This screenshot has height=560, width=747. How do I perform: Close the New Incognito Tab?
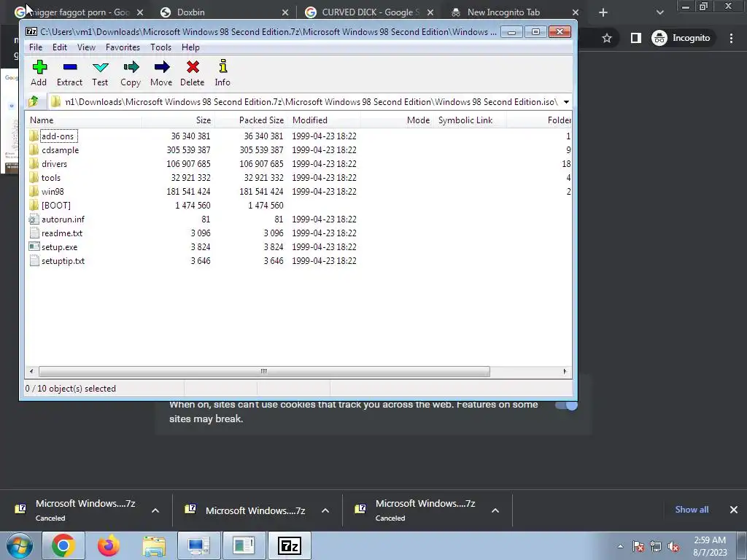click(576, 12)
